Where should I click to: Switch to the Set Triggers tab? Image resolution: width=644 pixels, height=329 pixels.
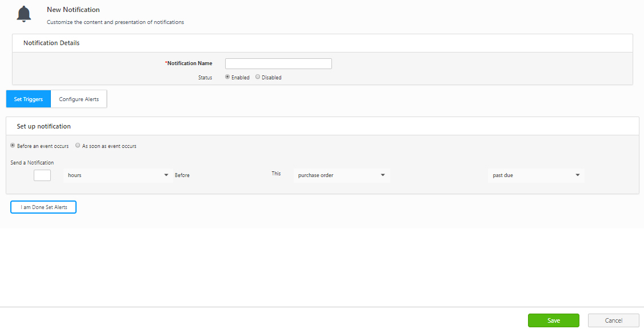pyautogui.click(x=29, y=99)
